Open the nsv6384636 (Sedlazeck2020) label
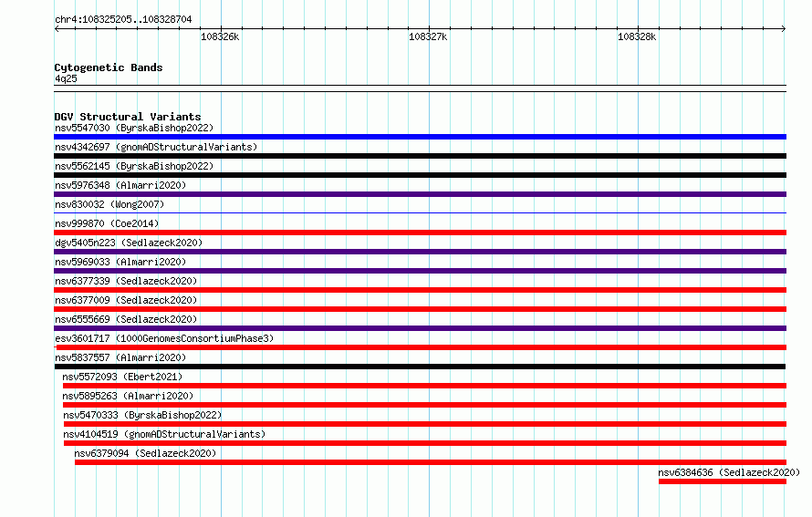812x517 pixels. coord(729,472)
